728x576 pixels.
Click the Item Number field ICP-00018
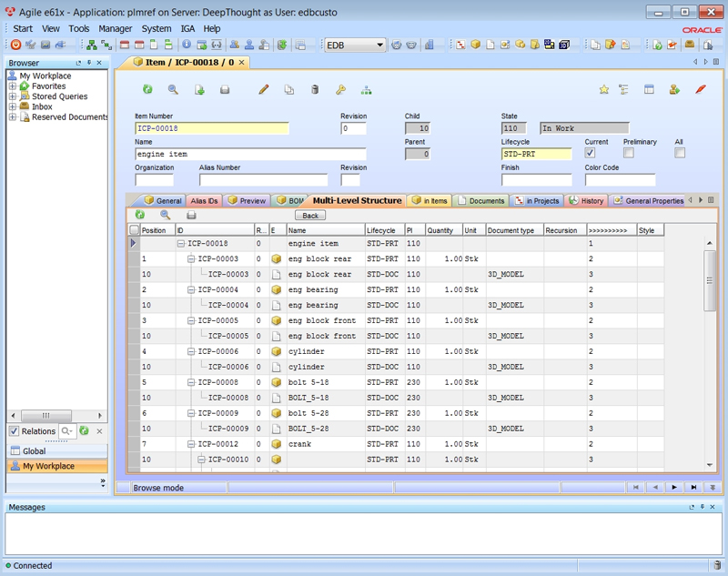[212, 128]
